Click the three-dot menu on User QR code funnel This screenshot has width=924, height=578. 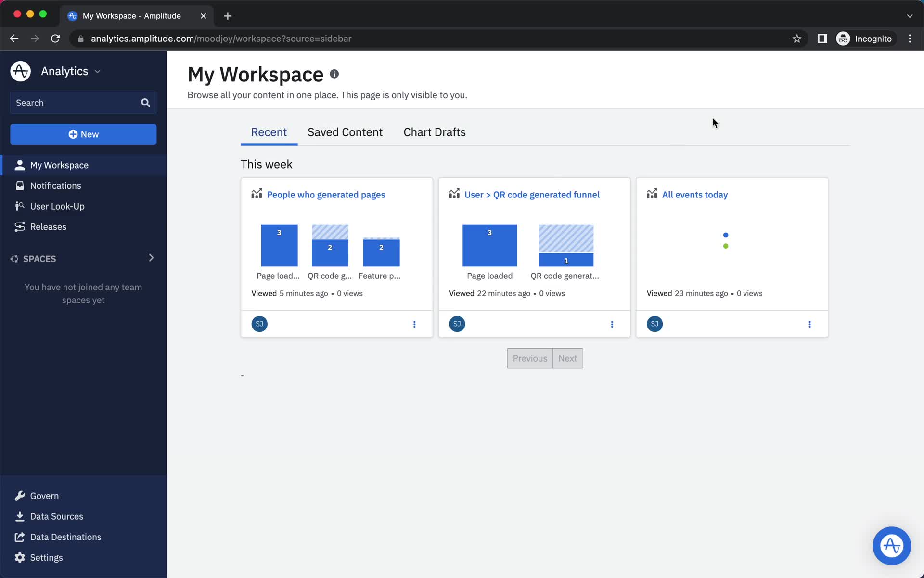pyautogui.click(x=612, y=324)
